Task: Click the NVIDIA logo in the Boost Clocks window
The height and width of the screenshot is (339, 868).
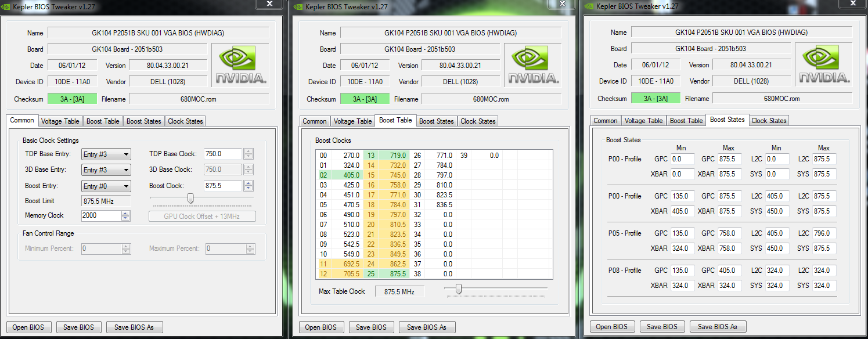Action: click(x=533, y=64)
